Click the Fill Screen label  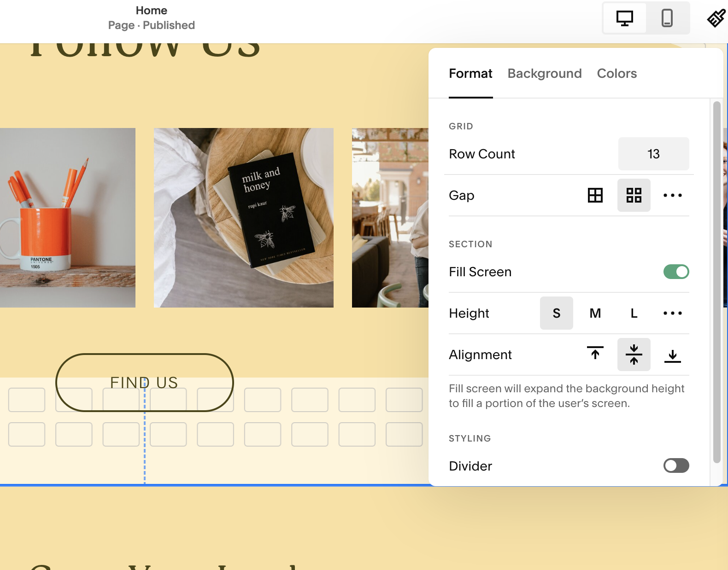point(480,272)
